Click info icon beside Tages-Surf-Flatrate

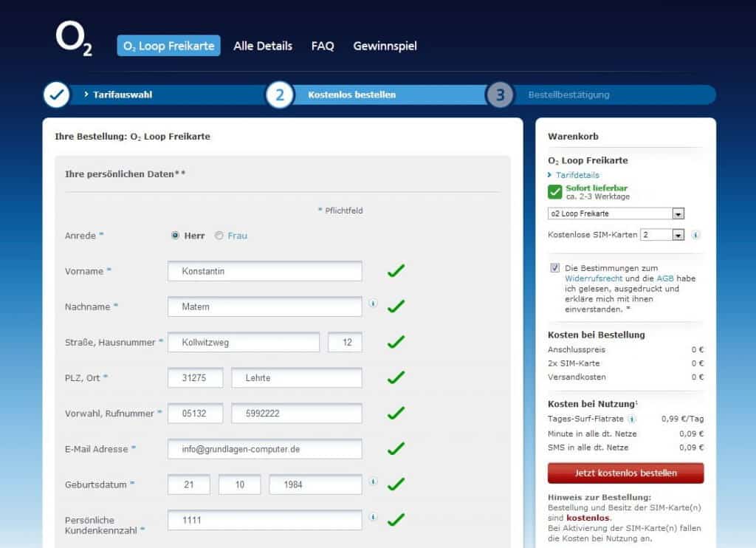tap(632, 419)
